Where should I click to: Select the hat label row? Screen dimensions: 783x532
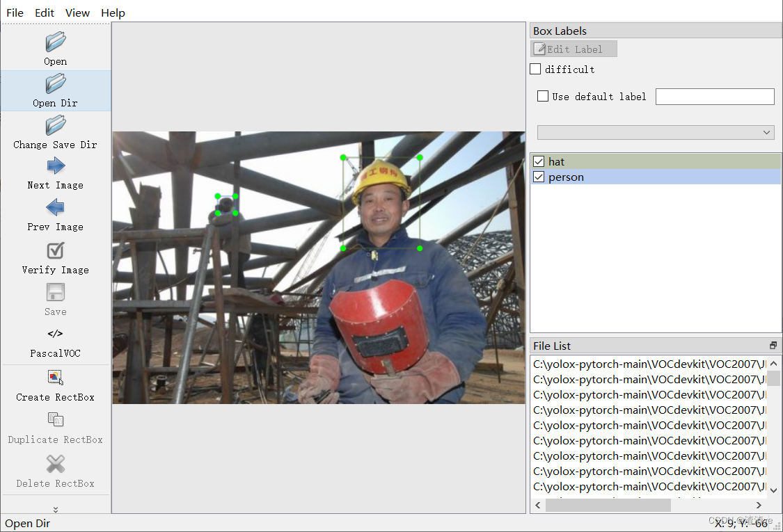(x=656, y=161)
